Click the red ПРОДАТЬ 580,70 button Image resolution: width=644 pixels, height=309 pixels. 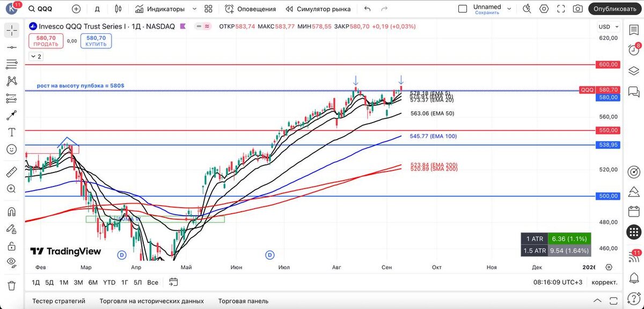pyautogui.click(x=46, y=41)
